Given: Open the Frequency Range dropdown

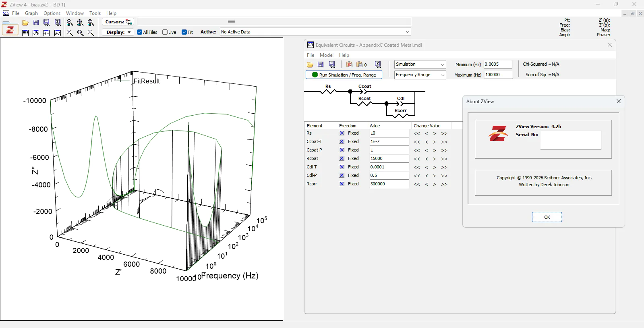Looking at the screenshot, I should (420, 75).
